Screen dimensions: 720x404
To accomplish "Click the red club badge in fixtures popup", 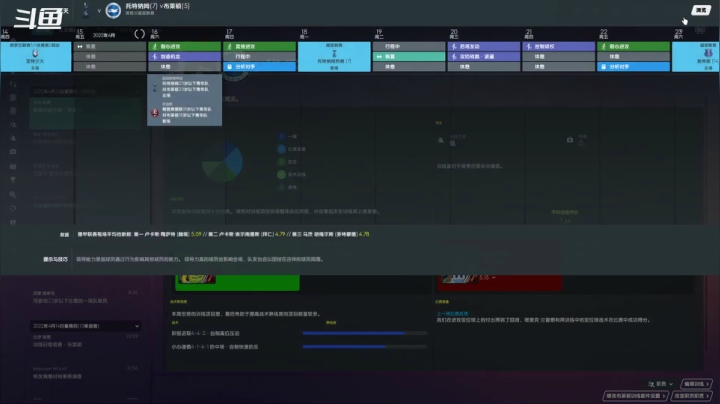I will pyautogui.click(x=155, y=112).
